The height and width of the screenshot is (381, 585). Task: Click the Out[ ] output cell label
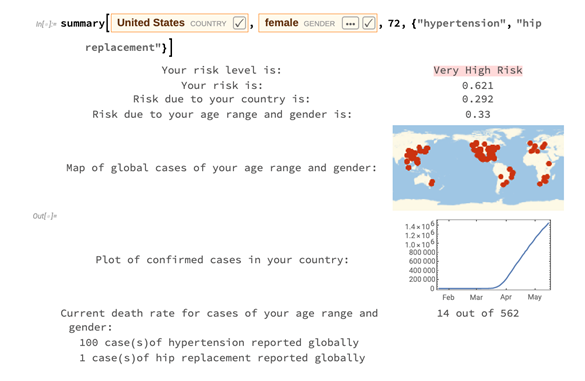[45, 216]
